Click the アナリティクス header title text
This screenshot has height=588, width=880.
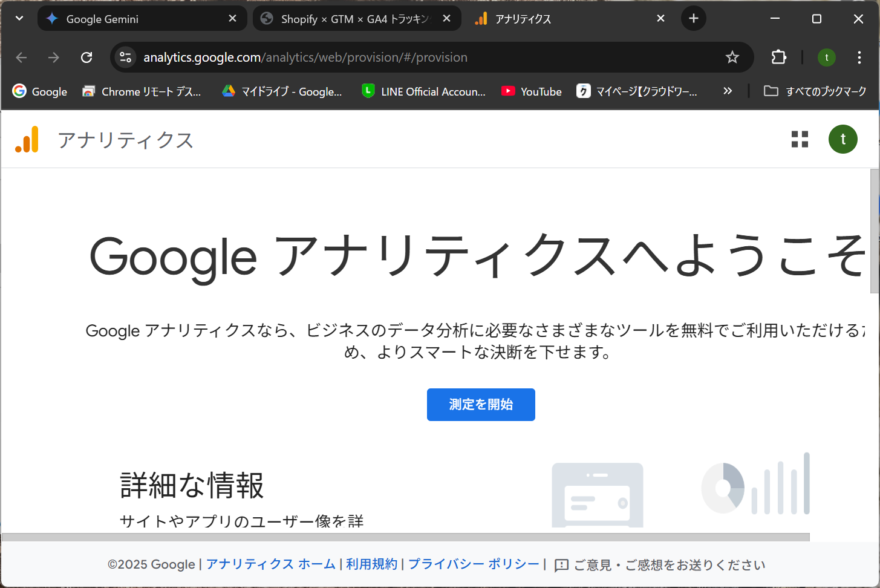coord(126,140)
